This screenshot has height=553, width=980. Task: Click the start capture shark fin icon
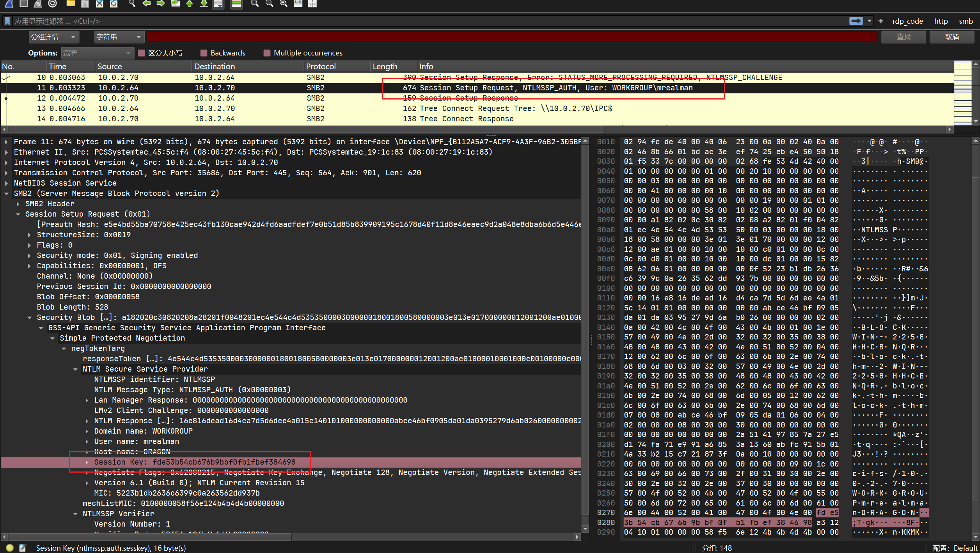pos(9,3)
